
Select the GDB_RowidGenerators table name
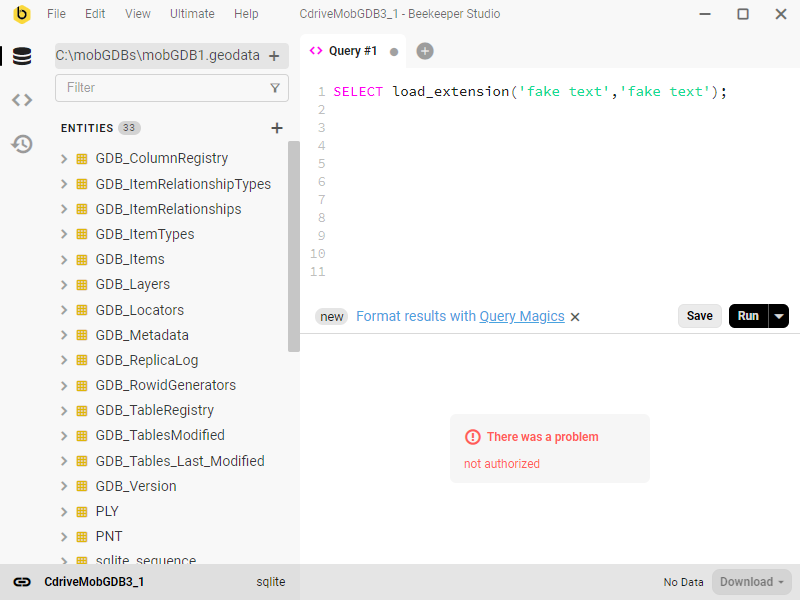(x=165, y=385)
